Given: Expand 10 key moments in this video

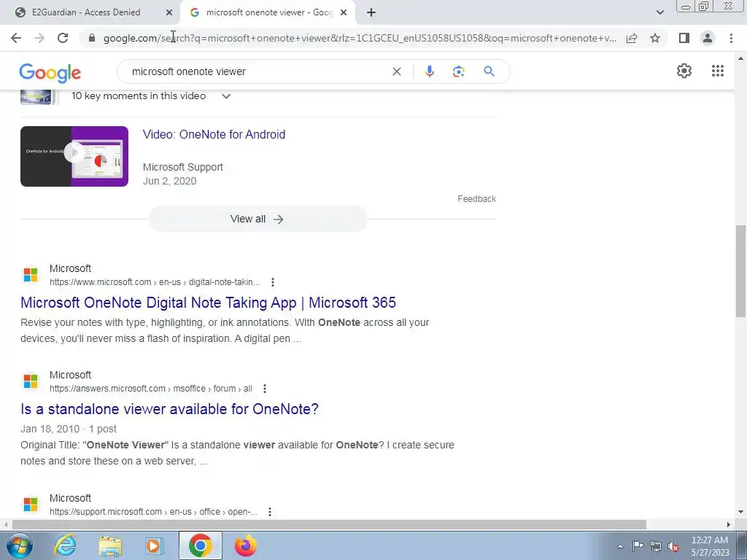Looking at the screenshot, I should coord(226,96).
